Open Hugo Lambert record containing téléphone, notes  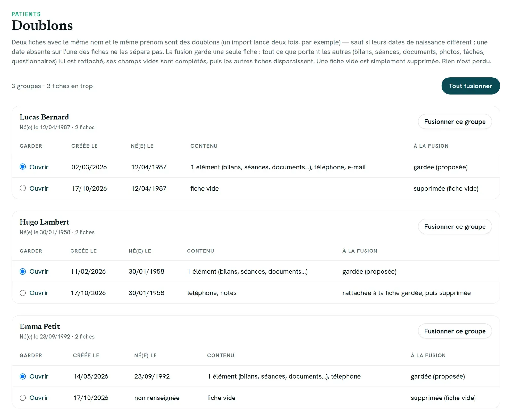coord(39,293)
